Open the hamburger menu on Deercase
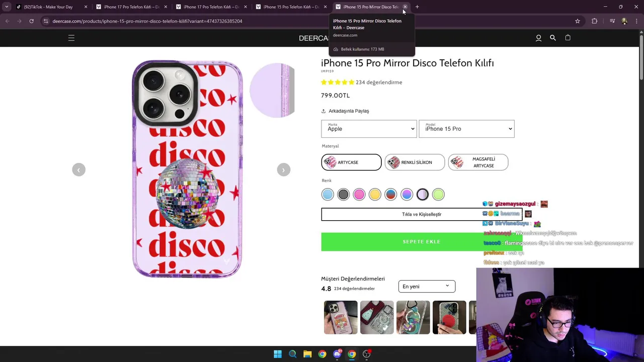The width and height of the screenshot is (644, 362). click(x=71, y=38)
